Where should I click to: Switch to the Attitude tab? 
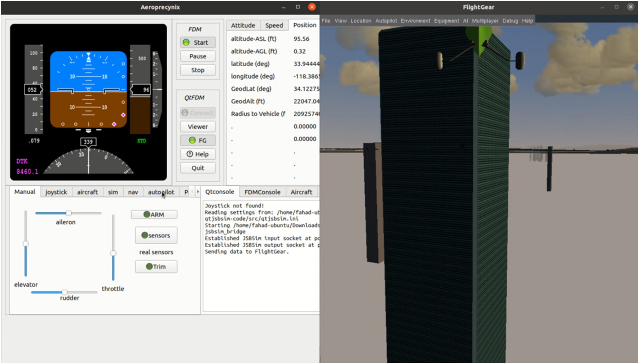click(x=243, y=25)
